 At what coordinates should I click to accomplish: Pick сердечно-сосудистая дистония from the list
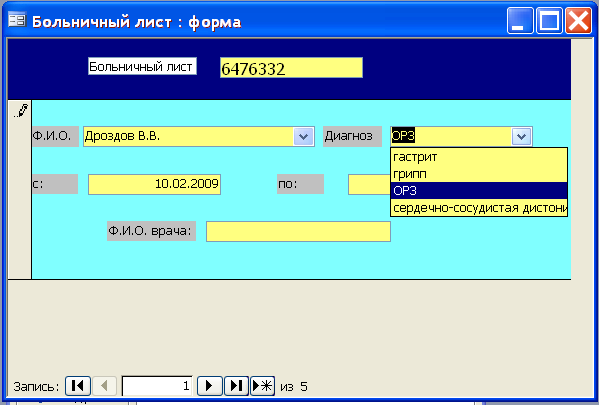479,208
